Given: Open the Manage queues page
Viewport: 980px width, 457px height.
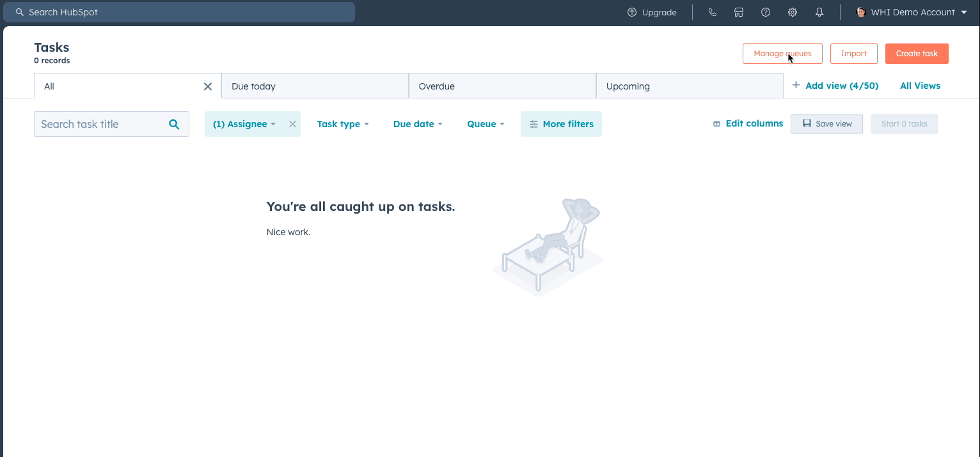Looking at the screenshot, I should [782, 54].
